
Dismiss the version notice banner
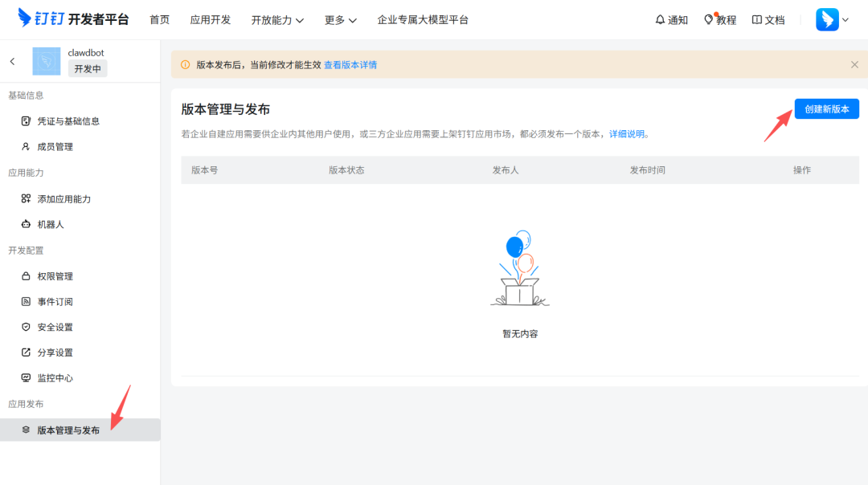(854, 65)
